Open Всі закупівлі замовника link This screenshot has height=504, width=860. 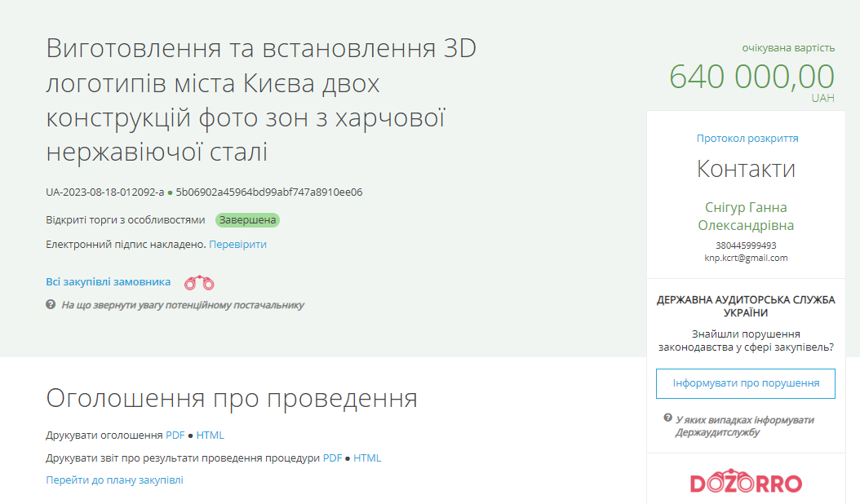click(109, 281)
